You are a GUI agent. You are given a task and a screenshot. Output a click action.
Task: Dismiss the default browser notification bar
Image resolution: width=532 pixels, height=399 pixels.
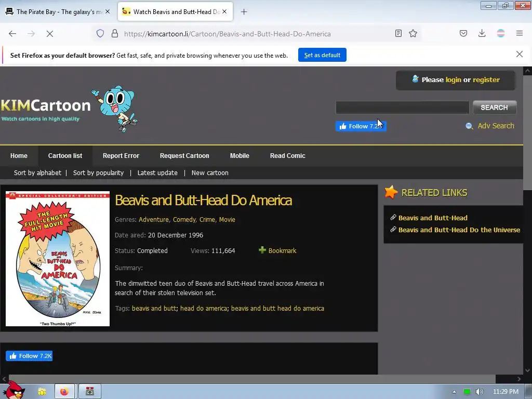coord(519,54)
